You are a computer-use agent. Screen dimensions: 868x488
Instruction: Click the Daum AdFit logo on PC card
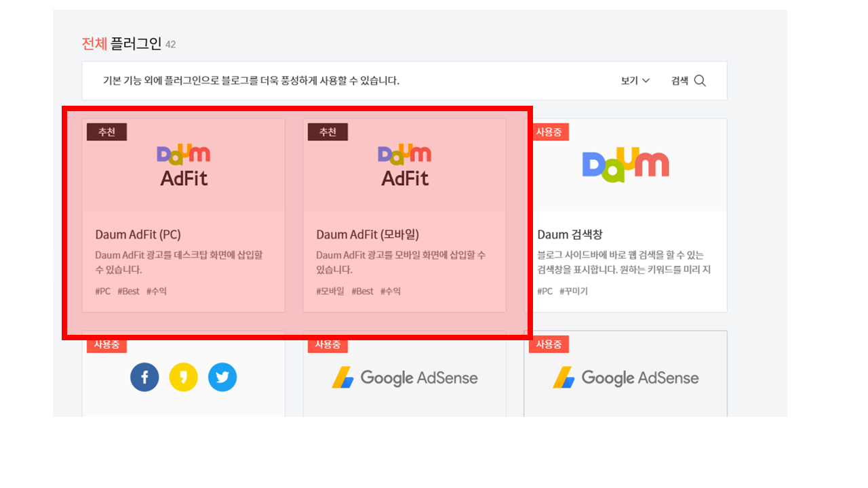click(x=184, y=165)
